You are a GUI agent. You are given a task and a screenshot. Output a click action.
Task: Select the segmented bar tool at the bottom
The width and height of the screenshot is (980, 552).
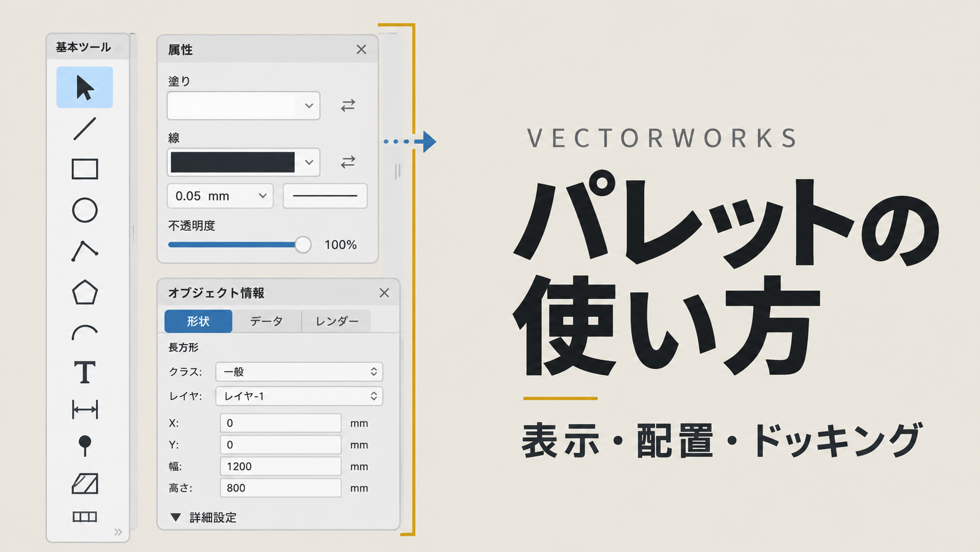(84, 517)
